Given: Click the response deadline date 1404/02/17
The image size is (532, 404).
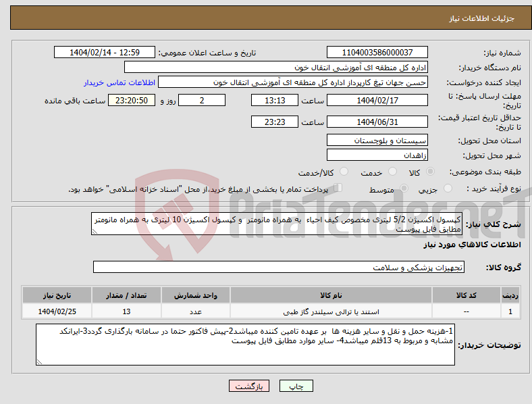Looking at the screenshot, I should [x=377, y=100].
